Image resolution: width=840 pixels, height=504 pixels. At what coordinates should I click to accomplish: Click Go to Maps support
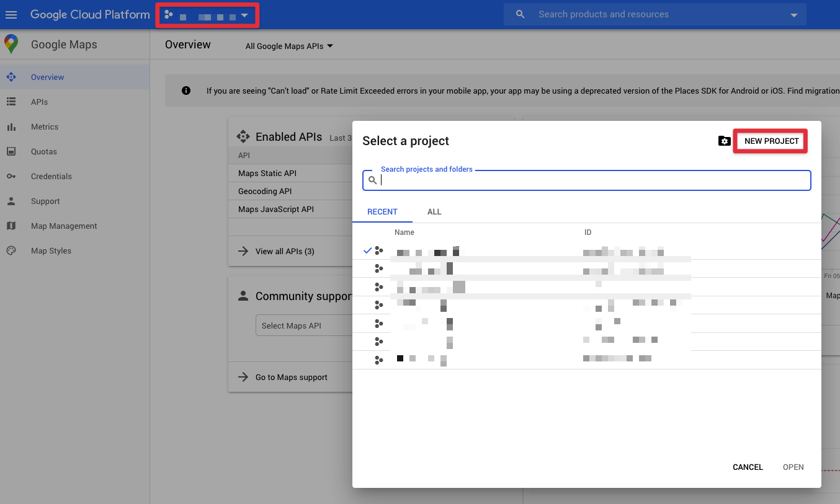293,377
